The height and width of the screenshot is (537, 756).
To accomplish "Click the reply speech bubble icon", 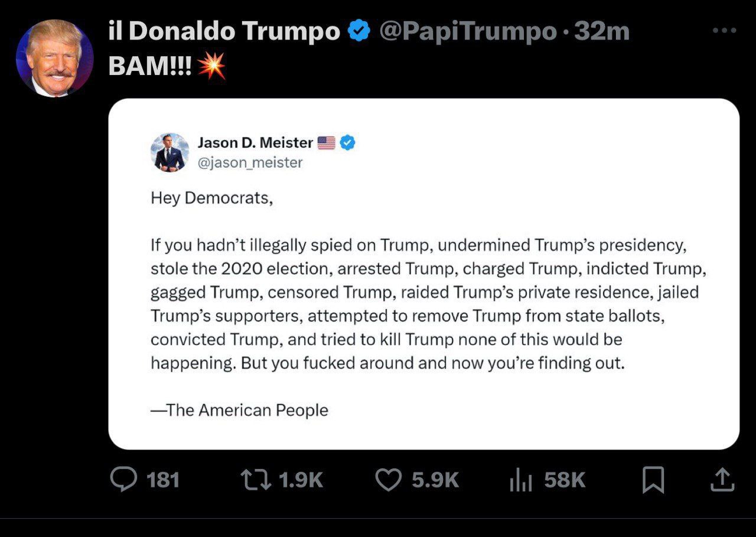I will click(122, 480).
